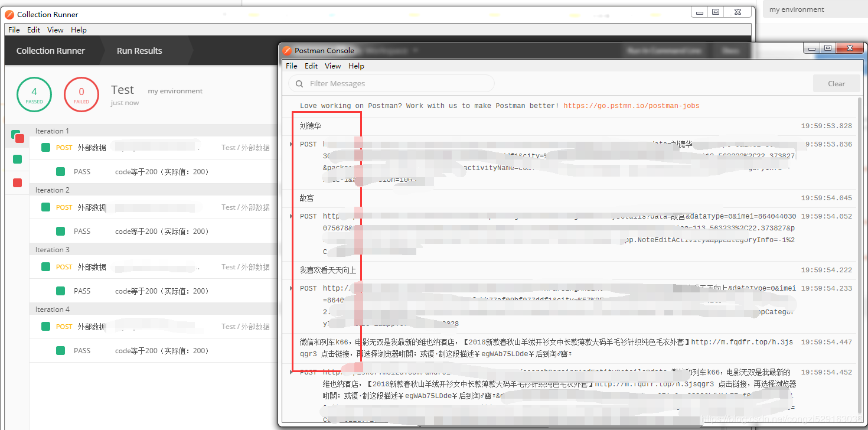This screenshot has width=868, height=430.
Task: Click the green status square of Iteration 1 POST request
Action: [45, 148]
